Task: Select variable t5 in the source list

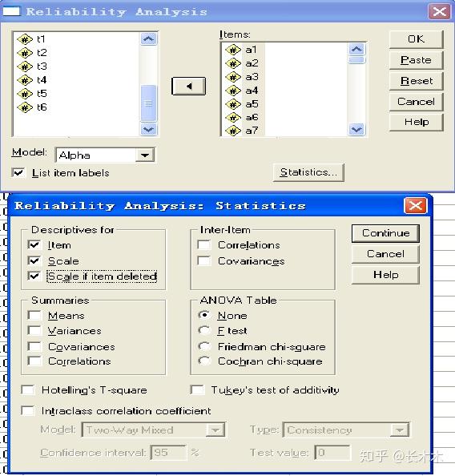Action: [32, 94]
